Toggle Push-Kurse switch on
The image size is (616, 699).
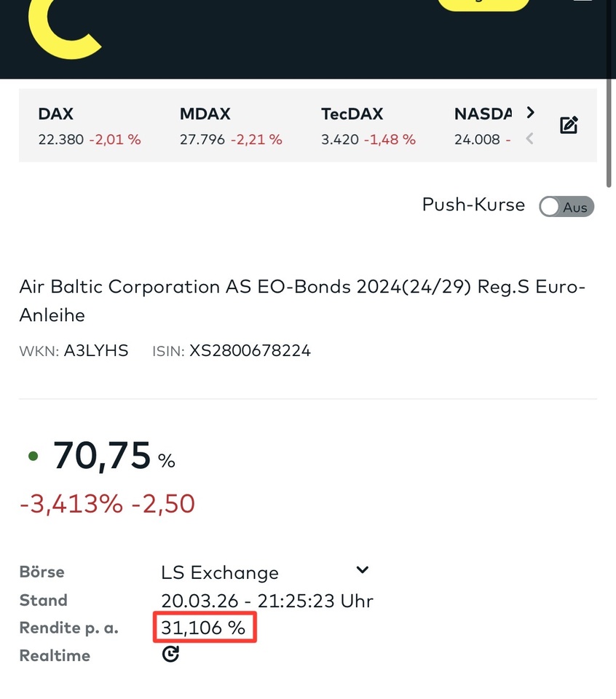[x=566, y=207]
